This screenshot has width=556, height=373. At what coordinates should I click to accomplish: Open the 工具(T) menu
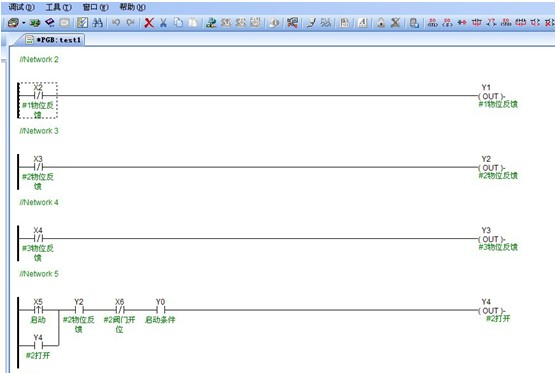pos(59,7)
